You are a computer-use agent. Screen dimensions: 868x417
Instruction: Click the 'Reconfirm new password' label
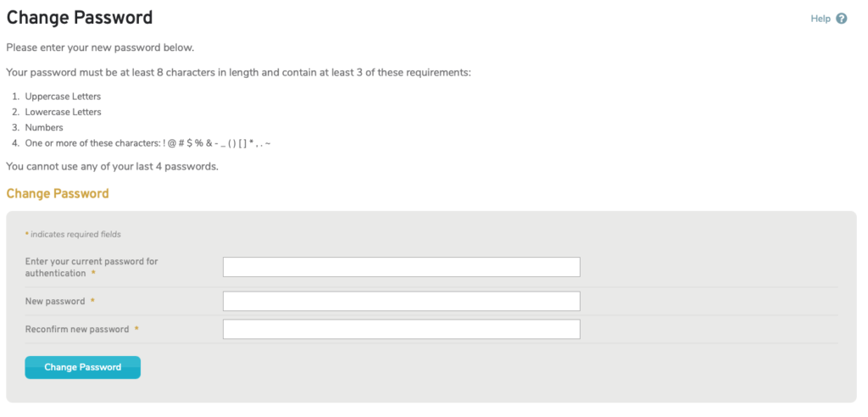pos(77,329)
